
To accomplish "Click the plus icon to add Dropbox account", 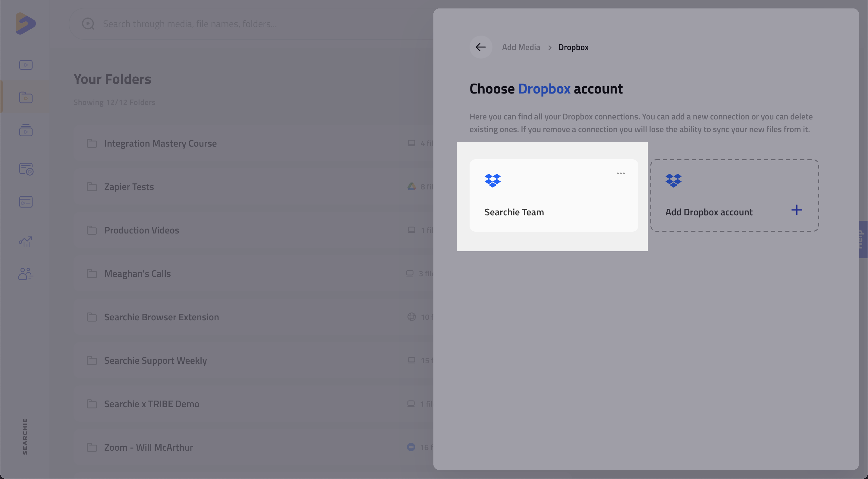I will click(x=797, y=210).
